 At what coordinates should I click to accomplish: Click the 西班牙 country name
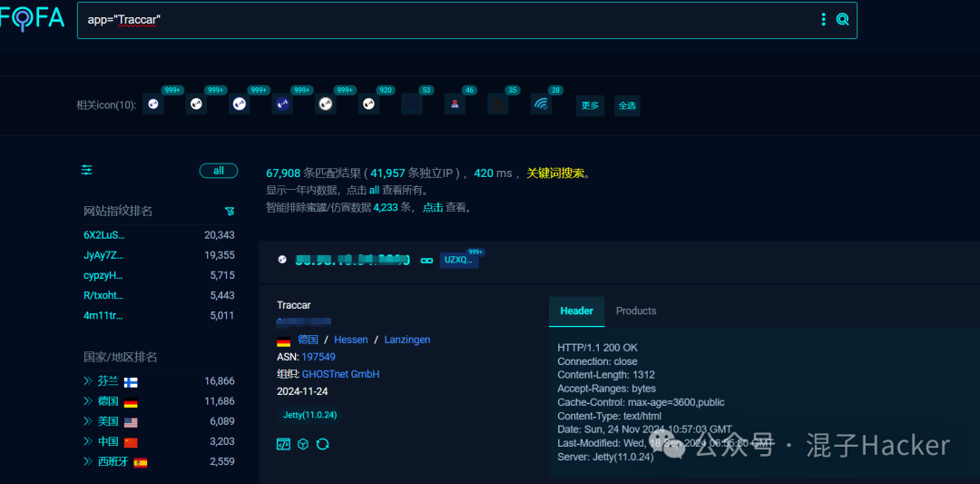(x=113, y=461)
